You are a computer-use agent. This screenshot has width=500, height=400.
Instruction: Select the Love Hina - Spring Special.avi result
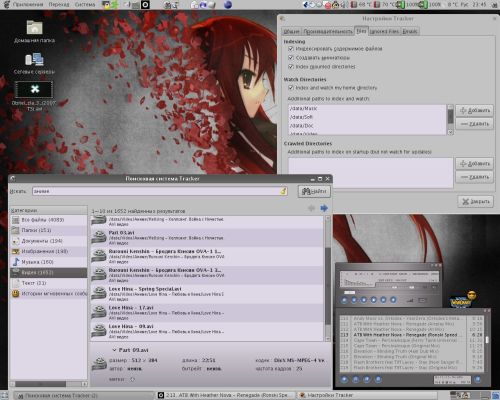pyautogui.click(x=207, y=294)
